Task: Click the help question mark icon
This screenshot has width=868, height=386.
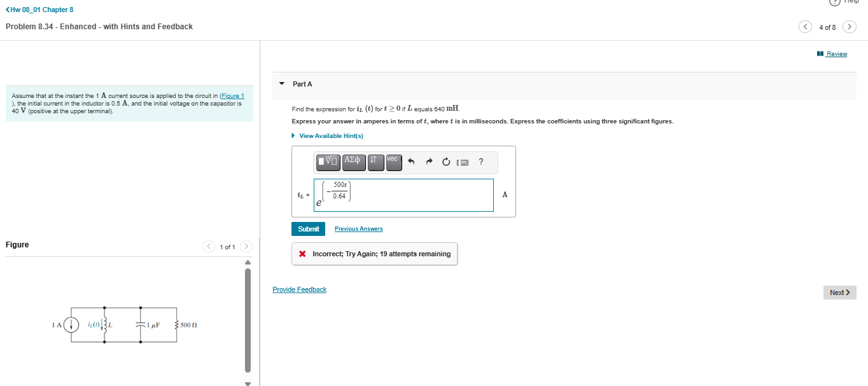Action: (x=481, y=162)
